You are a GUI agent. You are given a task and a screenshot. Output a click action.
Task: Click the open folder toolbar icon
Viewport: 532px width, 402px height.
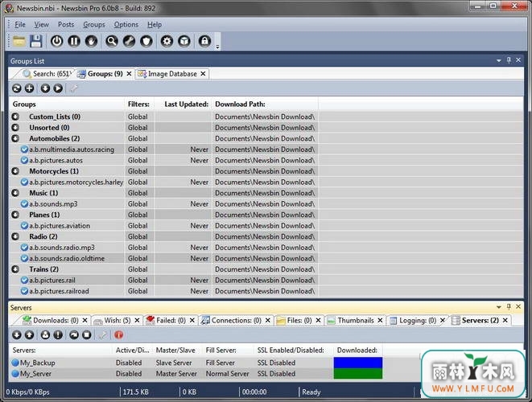(19, 41)
